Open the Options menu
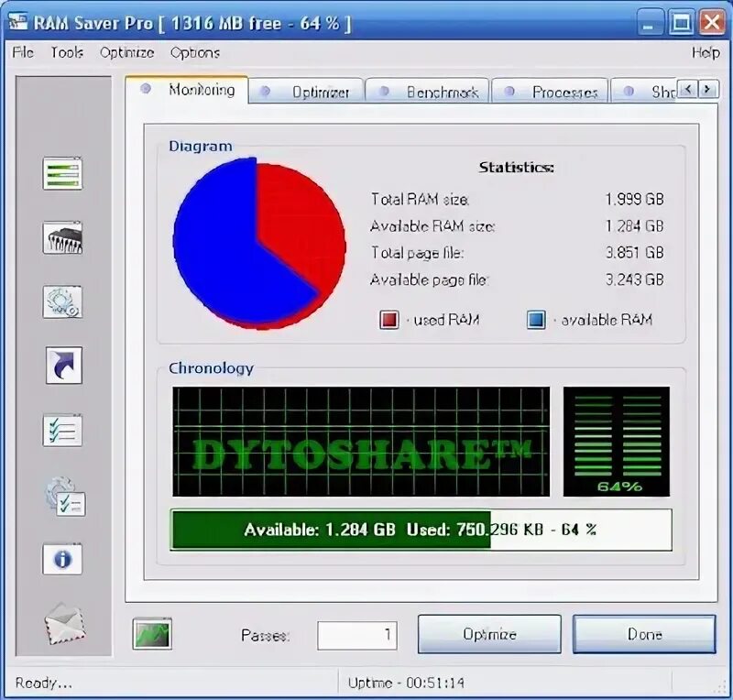Viewport: 733px width, 700px height. [x=195, y=52]
